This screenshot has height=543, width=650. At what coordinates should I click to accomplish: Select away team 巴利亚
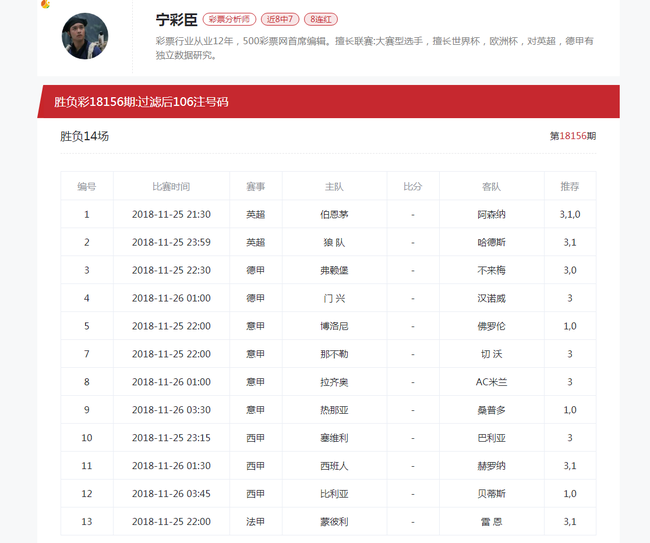(492, 438)
